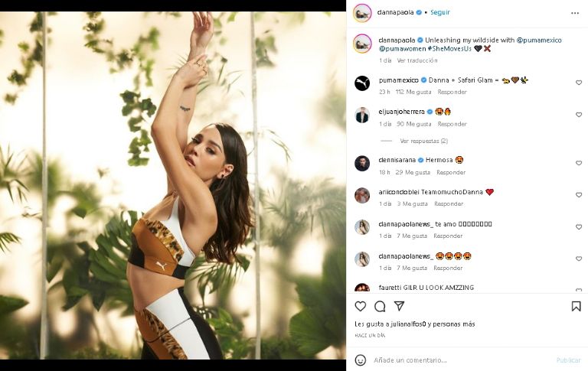Like the pumamexico comment

(x=578, y=83)
